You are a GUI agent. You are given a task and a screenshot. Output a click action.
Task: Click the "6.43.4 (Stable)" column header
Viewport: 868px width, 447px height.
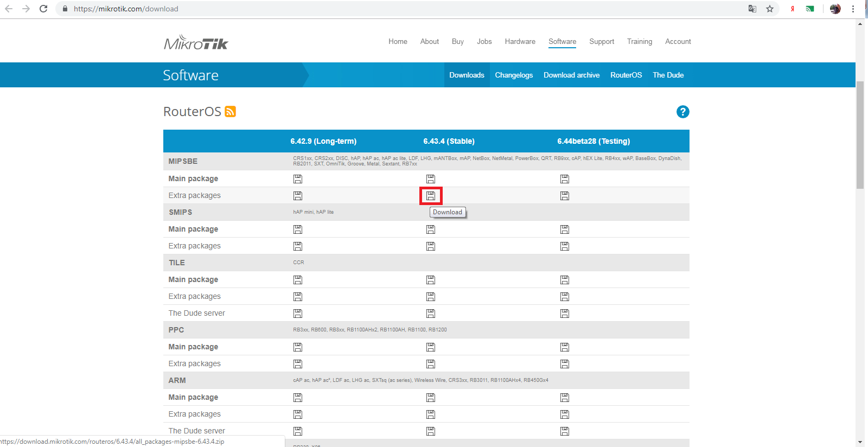tap(449, 141)
